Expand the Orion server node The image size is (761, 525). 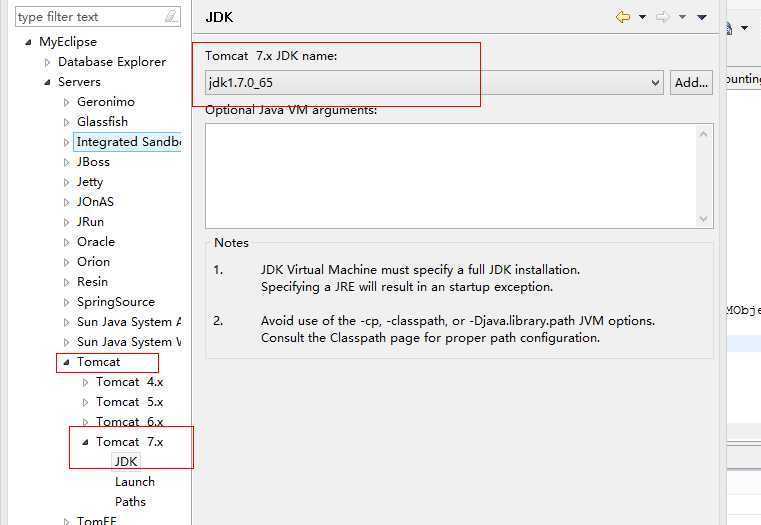[x=66, y=262]
